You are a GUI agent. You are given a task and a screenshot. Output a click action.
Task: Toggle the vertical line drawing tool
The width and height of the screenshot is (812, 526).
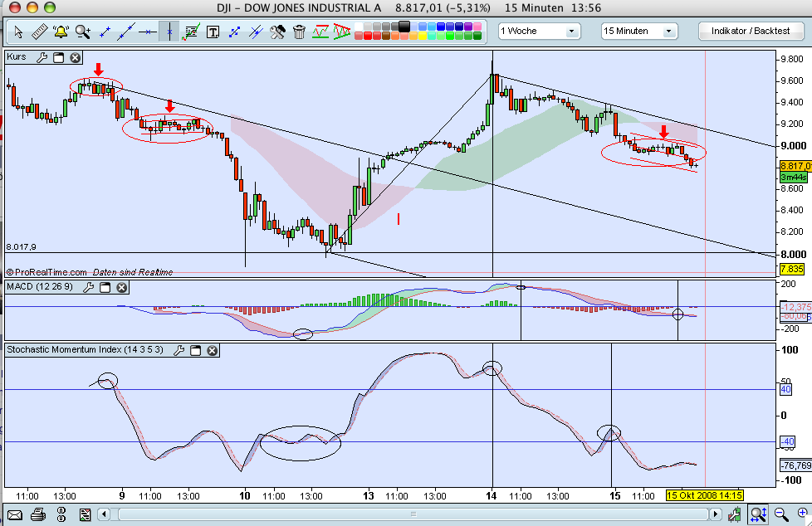click(x=169, y=32)
